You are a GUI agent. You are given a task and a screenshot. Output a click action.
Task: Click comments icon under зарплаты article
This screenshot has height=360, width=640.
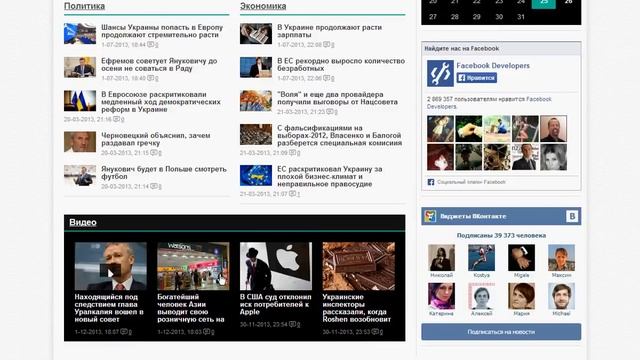point(327,44)
